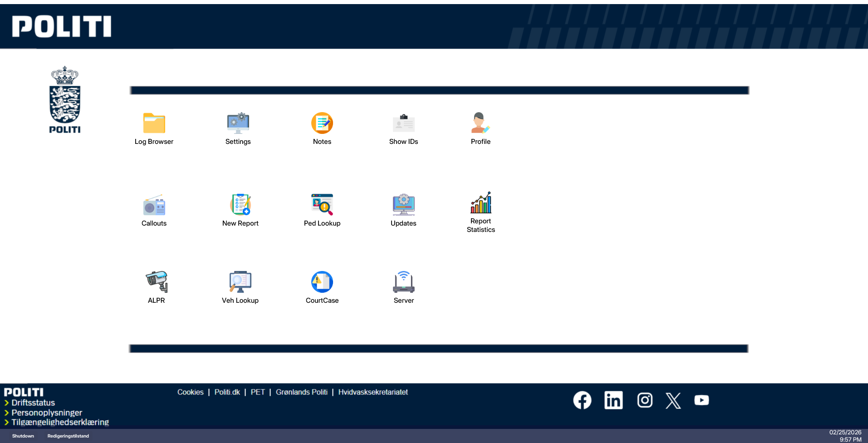
Task: Open the CourtCase icon
Action: (x=322, y=282)
